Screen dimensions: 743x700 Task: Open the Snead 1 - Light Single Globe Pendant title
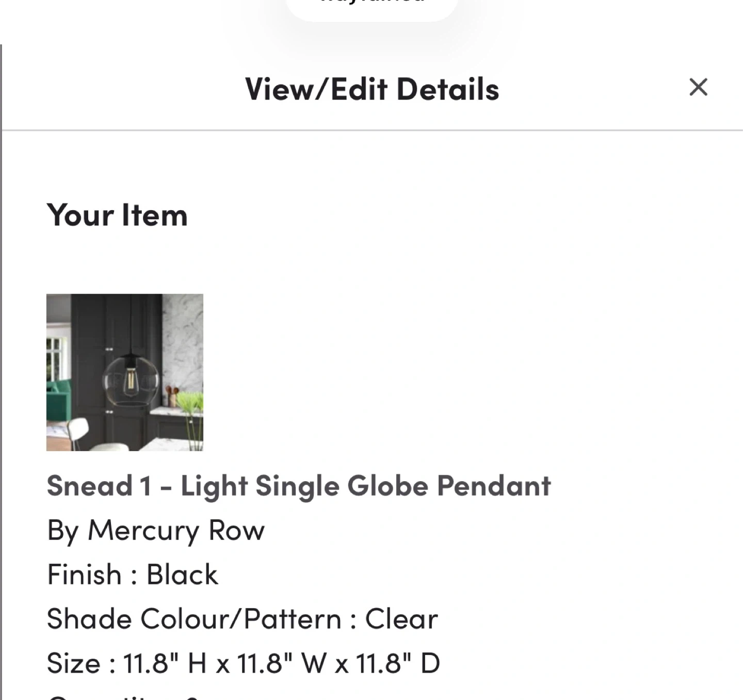coord(299,486)
